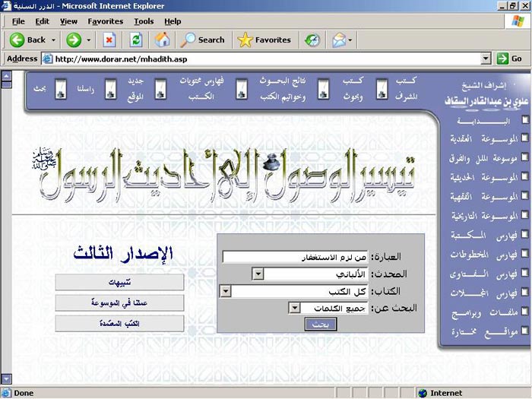Click the تنبيهات button
This screenshot has height=399, width=532.
pyautogui.click(x=119, y=282)
